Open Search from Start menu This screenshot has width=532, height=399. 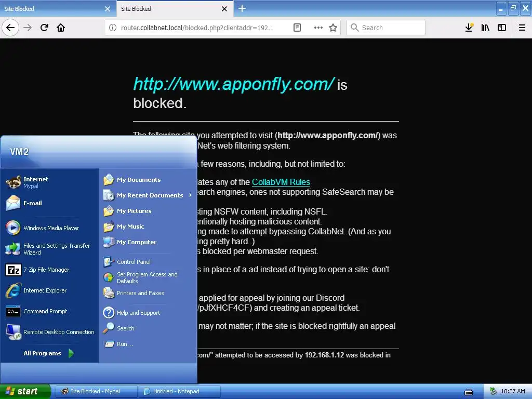tap(148, 328)
